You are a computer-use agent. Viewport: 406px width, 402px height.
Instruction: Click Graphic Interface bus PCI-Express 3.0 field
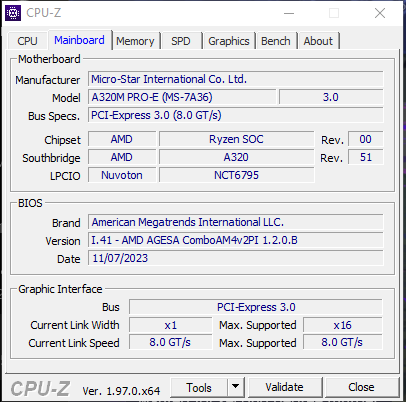pos(256,307)
